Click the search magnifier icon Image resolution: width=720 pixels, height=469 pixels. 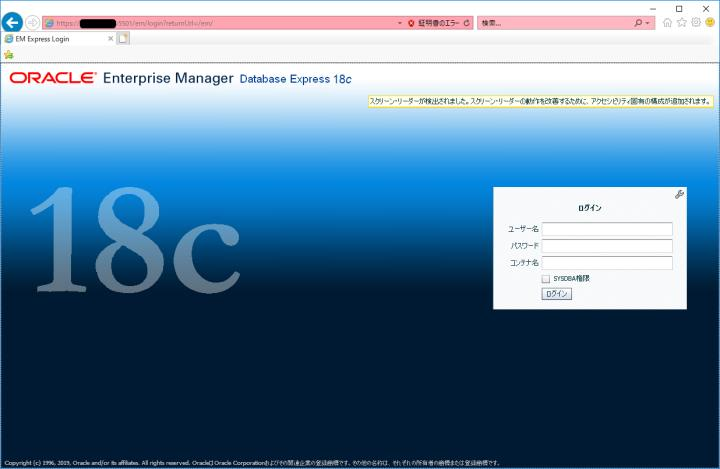638,23
